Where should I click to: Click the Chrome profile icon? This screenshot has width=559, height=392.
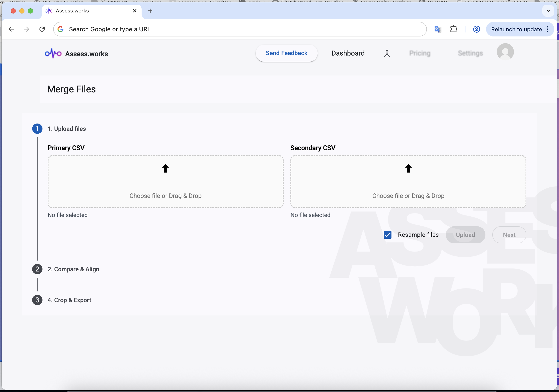476,29
